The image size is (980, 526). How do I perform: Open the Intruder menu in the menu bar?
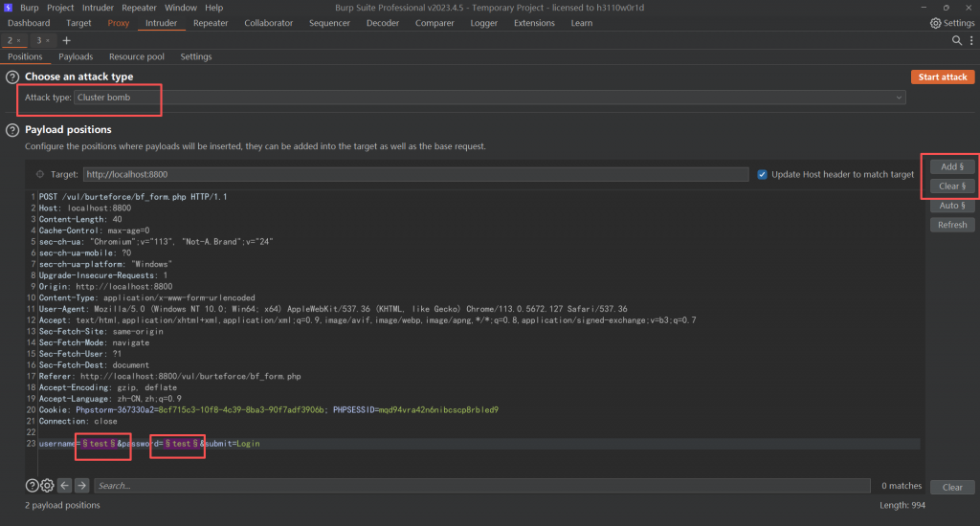click(100, 7)
